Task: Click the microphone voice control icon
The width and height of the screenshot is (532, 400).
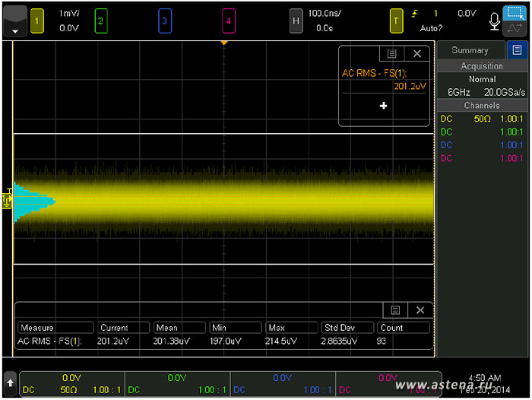Action: (x=494, y=22)
